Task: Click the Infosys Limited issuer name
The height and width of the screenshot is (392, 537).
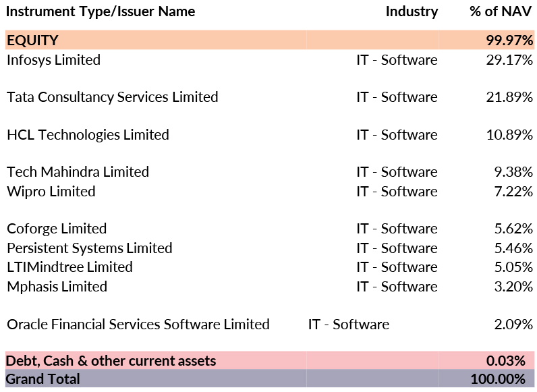Action: point(53,60)
